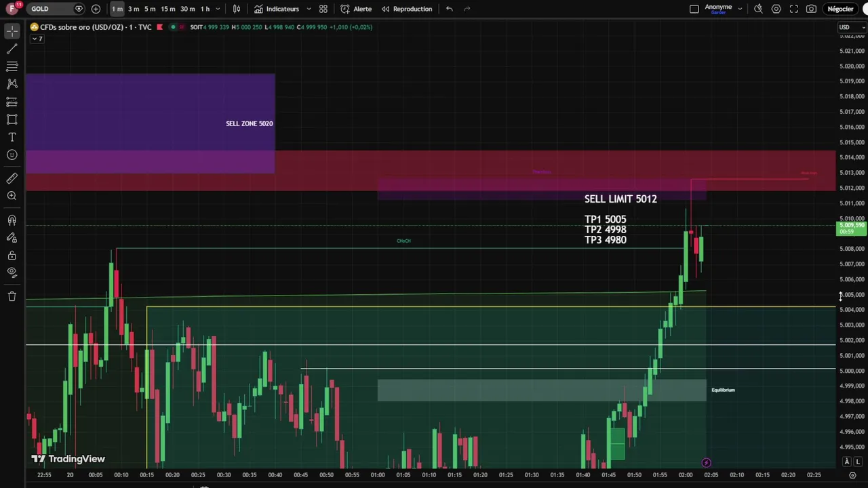This screenshot has width=868, height=488.
Task: Open the pattern drawing tools
Action: point(12,84)
